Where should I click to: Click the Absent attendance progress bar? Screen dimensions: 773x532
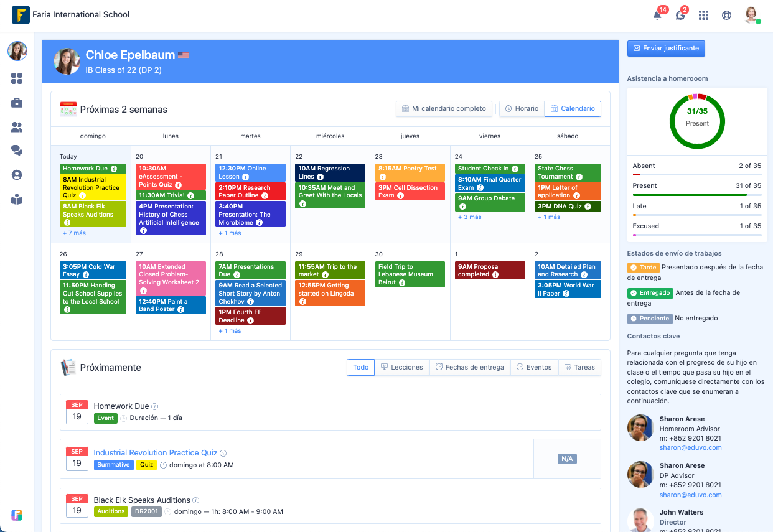697,175
